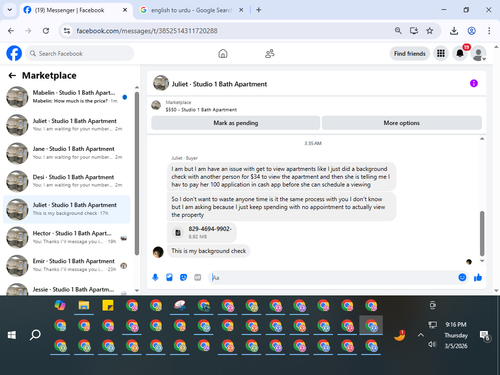Open Mabelin Studio 1 Bath conversation

67,97
